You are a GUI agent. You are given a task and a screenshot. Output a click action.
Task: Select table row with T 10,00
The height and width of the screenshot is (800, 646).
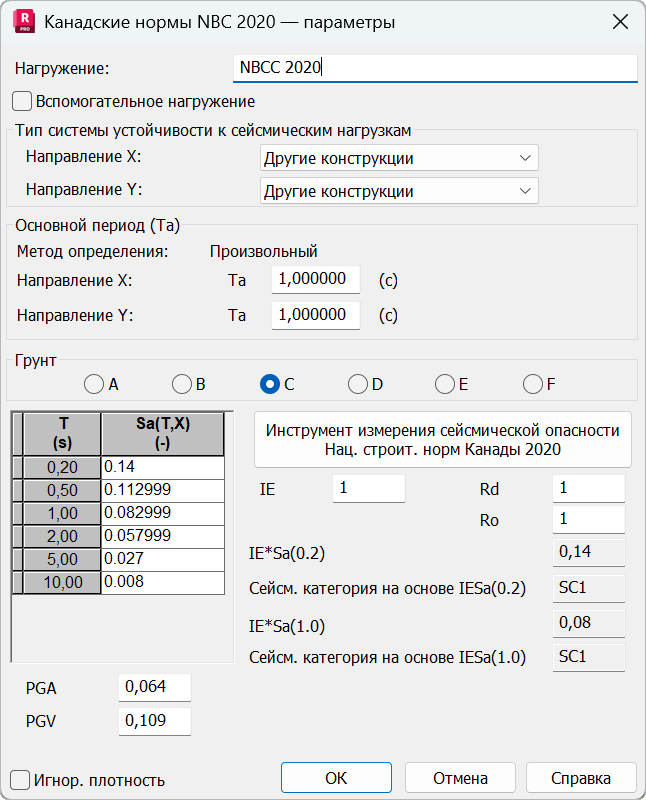pos(62,582)
